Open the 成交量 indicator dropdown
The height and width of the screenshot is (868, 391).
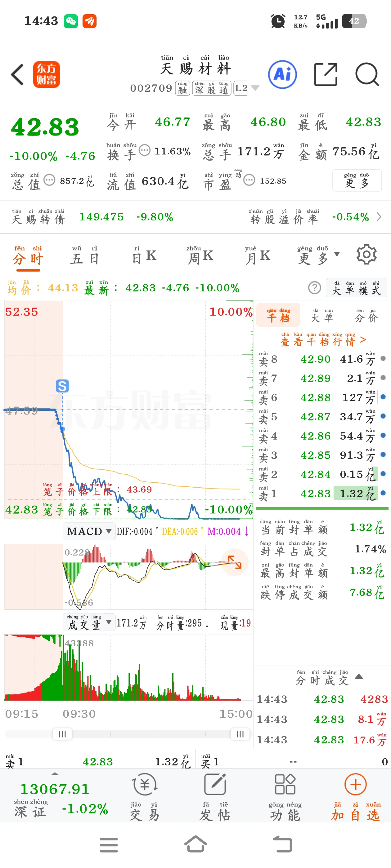click(x=89, y=623)
